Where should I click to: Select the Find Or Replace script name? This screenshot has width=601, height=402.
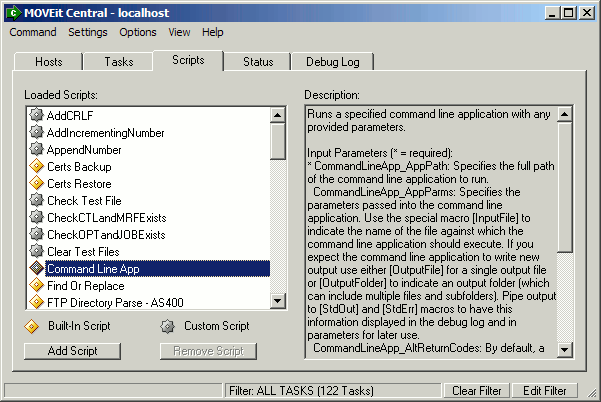[x=86, y=286]
